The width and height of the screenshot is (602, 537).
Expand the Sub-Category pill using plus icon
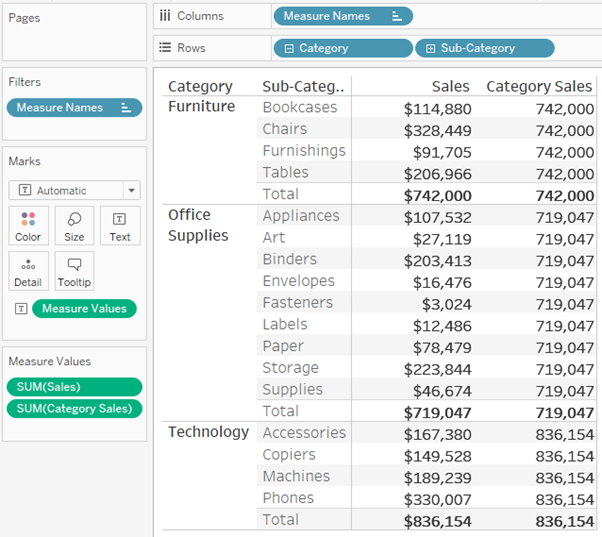point(431,48)
